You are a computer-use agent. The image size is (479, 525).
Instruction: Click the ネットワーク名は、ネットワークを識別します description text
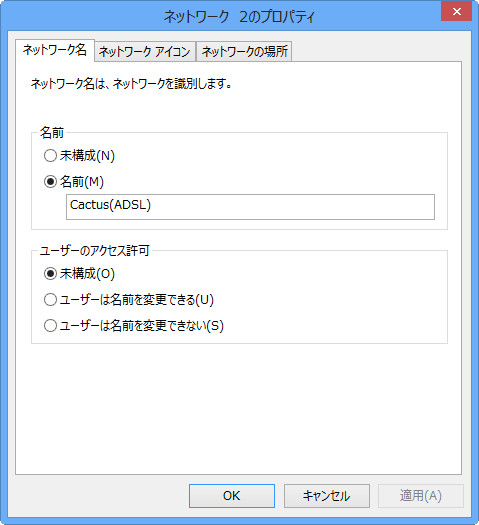[x=131, y=84]
